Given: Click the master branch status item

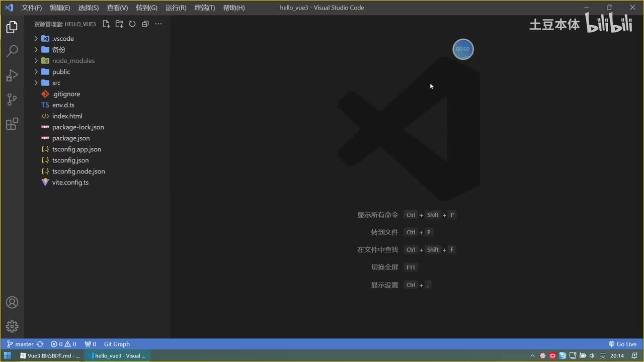Looking at the screenshot, I should pyautogui.click(x=20, y=344).
